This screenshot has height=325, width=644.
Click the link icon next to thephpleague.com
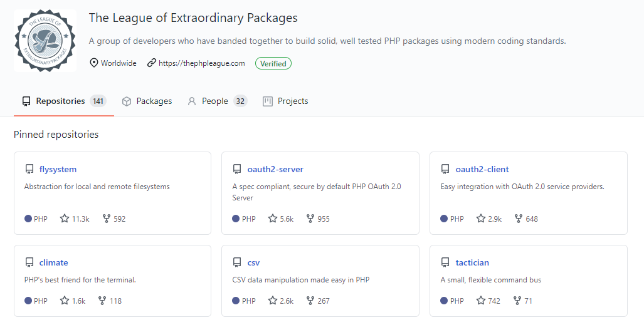tap(152, 63)
